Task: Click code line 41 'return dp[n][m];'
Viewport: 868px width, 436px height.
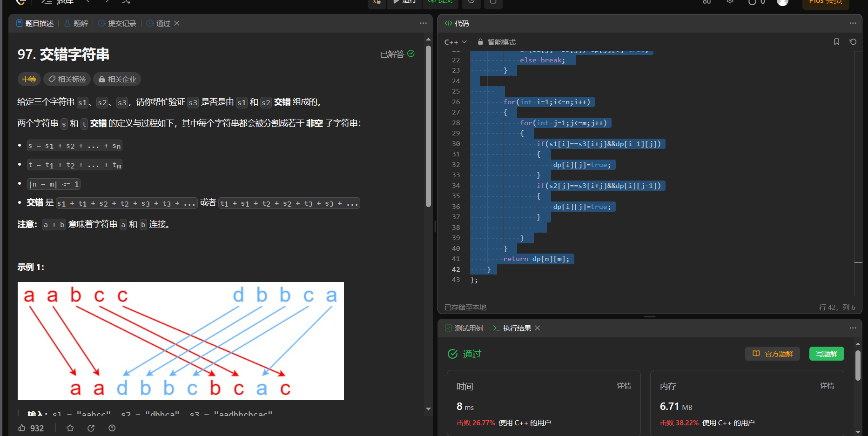Action: [x=536, y=259]
